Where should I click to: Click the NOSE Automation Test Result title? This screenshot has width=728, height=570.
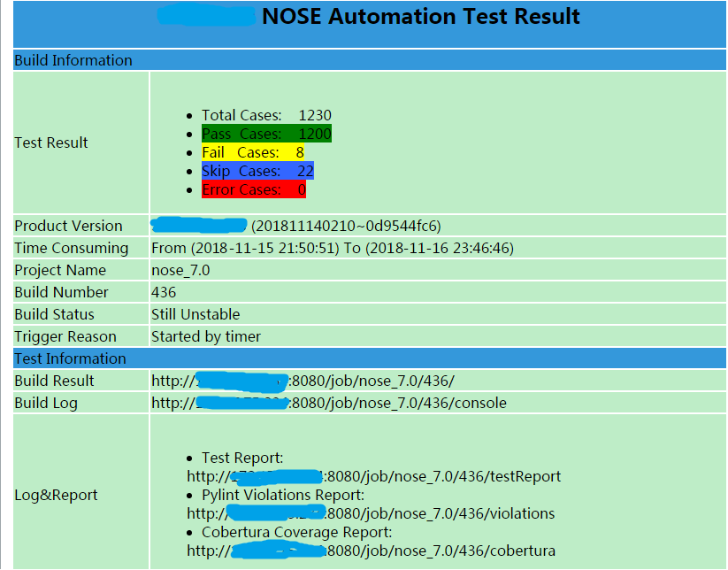[421, 16]
